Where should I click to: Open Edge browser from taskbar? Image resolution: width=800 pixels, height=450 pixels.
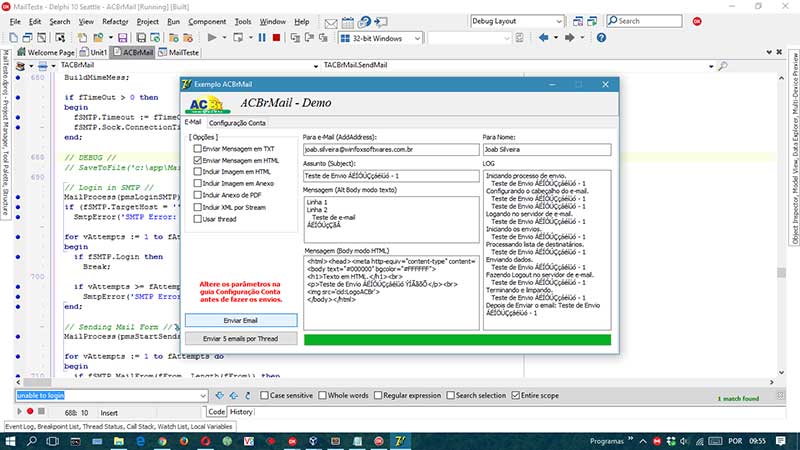point(140,441)
